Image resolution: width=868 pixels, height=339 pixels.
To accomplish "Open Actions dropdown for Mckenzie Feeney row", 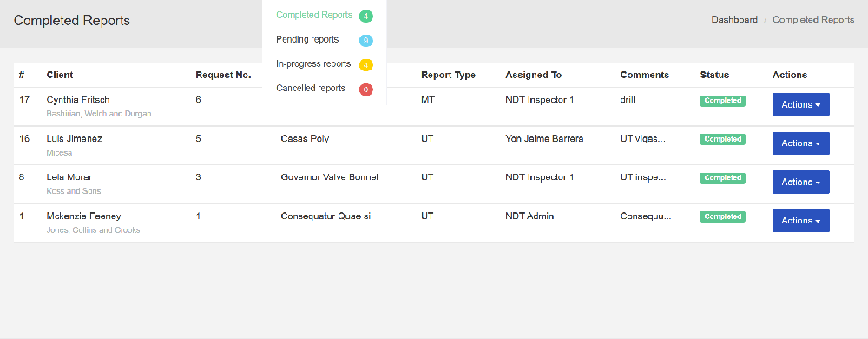I will click(800, 221).
